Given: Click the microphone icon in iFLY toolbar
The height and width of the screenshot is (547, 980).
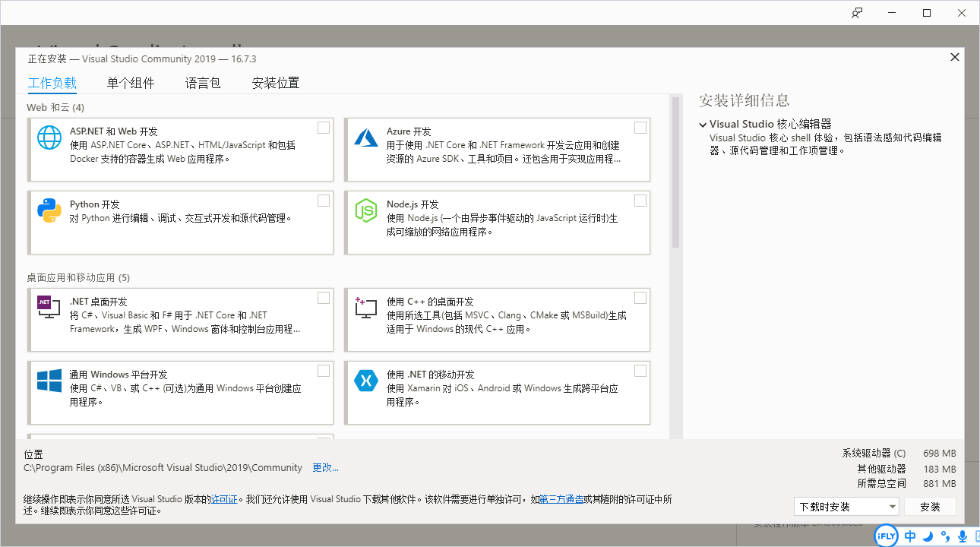Looking at the screenshot, I should (963, 536).
